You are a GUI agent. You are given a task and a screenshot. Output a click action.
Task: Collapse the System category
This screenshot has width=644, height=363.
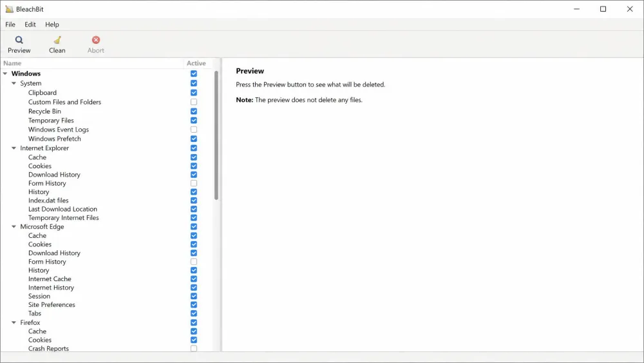[14, 83]
